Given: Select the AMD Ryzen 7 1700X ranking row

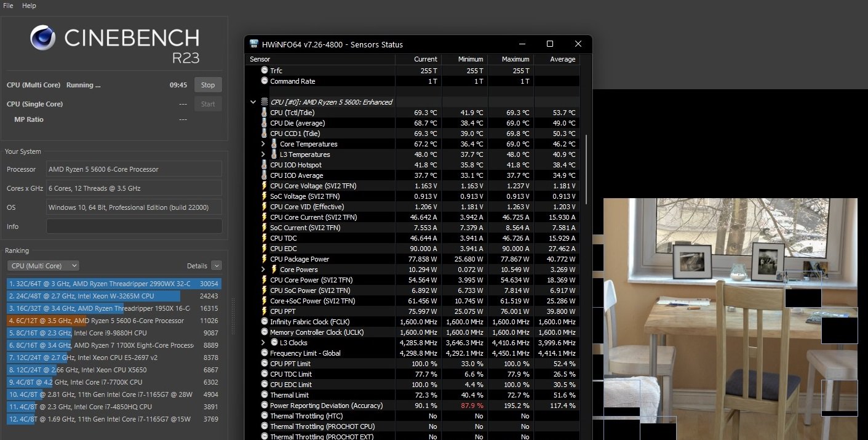Looking at the screenshot, I should (x=114, y=345).
